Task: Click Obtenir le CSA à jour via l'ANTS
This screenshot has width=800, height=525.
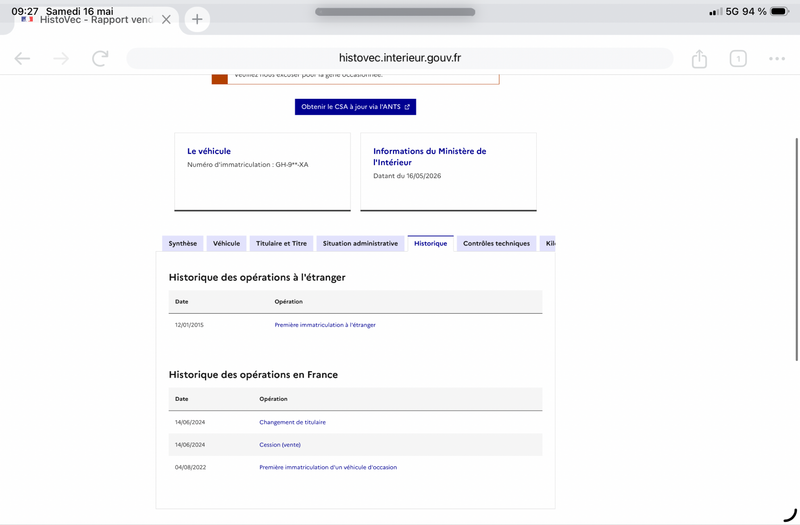Action: tap(355, 107)
